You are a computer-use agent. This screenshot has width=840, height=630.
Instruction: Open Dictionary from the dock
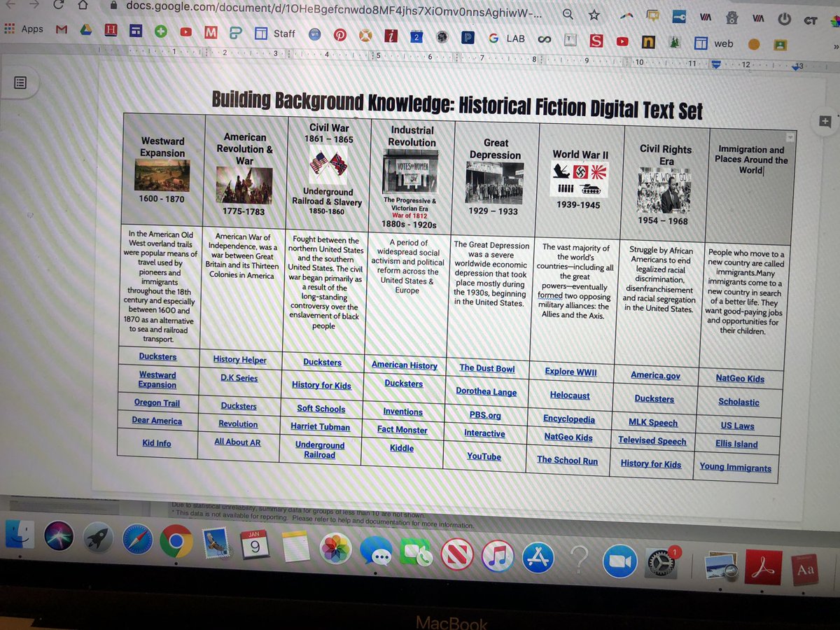pos(805,571)
